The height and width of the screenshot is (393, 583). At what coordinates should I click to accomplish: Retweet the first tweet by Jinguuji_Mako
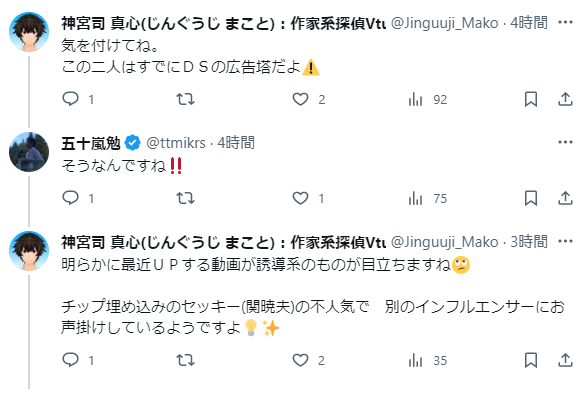click(185, 99)
